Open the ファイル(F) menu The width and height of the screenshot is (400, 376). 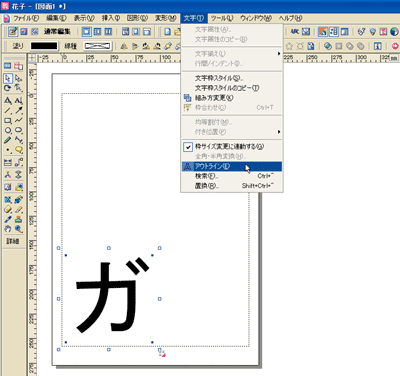26,18
